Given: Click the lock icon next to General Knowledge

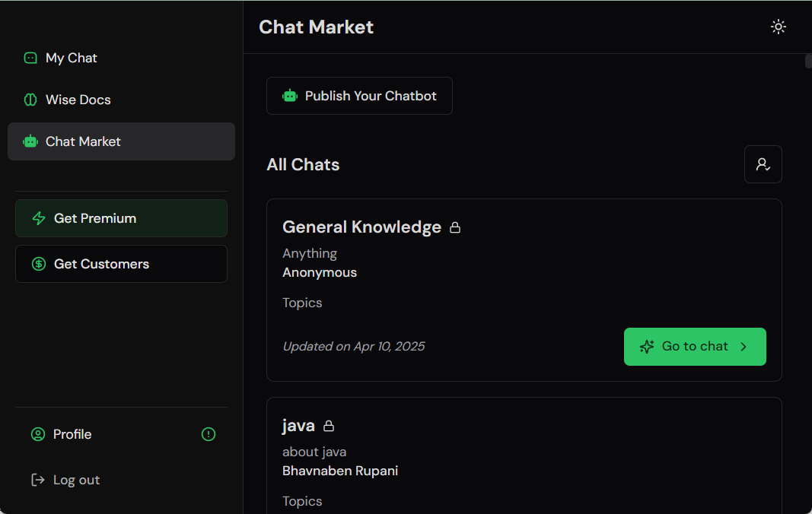Looking at the screenshot, I should coord(454,227).
